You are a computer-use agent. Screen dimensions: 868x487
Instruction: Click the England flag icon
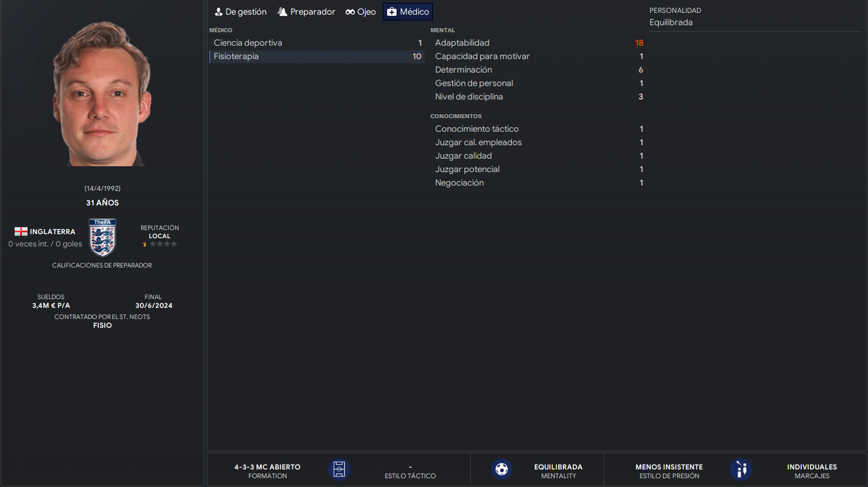(21, 232)
